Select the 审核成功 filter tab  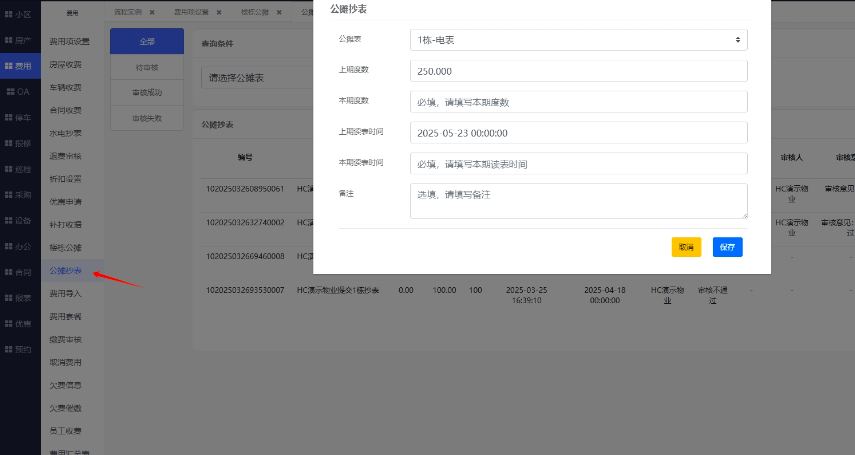[147, 93]
